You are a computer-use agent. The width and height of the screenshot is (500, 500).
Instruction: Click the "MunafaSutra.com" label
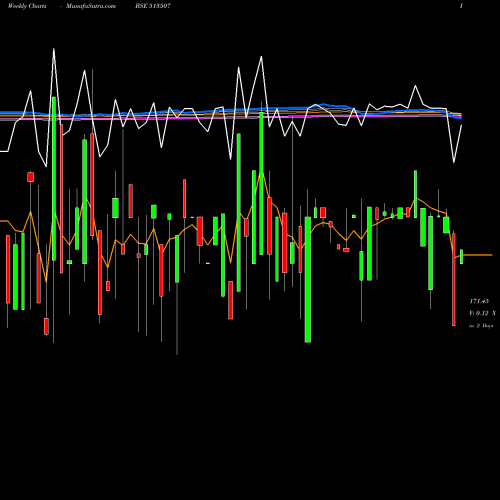click(91, 6)
